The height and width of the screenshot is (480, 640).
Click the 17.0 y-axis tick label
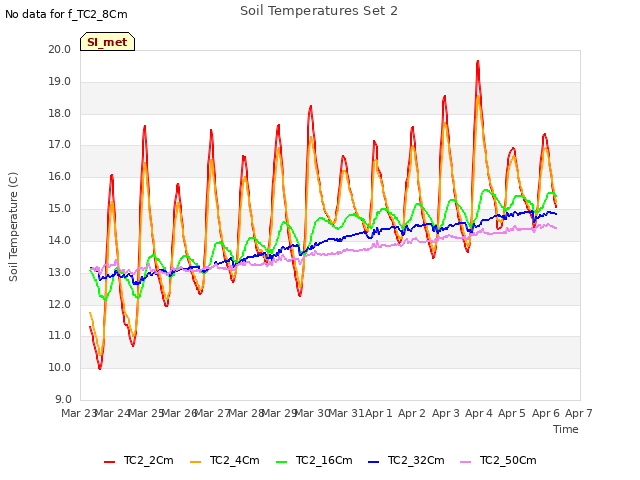coord(60,144)
